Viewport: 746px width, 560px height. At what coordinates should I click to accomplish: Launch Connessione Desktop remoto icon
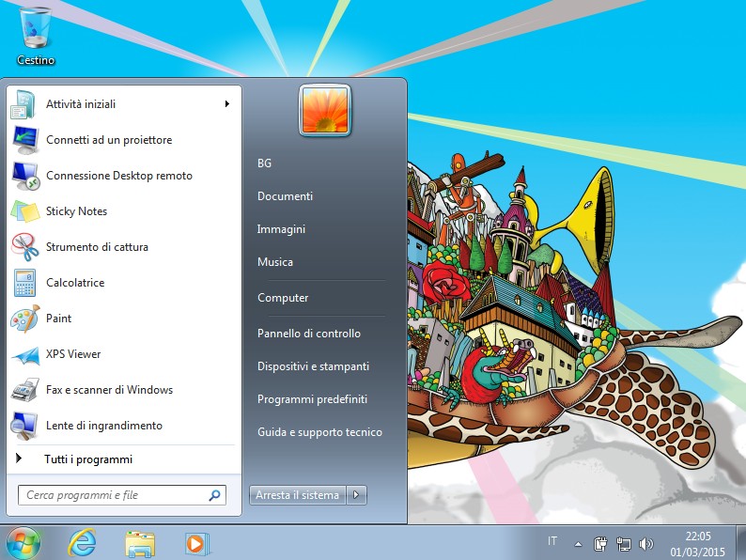click(x=24, y=176)
